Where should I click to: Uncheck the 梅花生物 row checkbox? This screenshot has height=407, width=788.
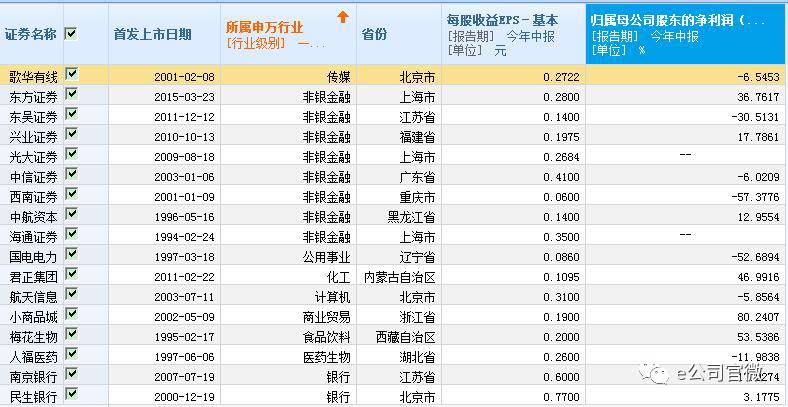click(71, 334)
